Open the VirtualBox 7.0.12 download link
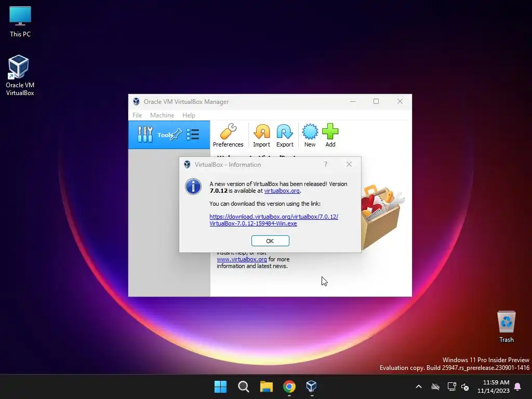This screenshot has height=399, width=532. point(274,220)
